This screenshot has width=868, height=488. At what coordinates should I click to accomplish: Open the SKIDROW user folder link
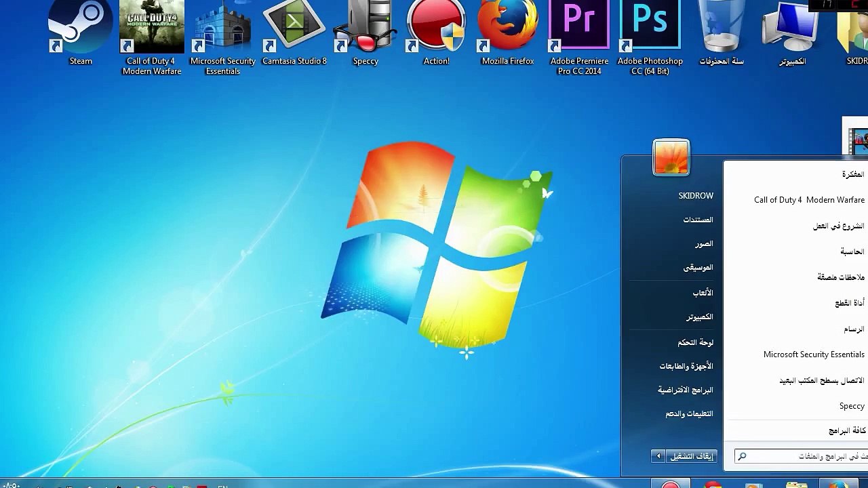pyautogui.click(x=696, y=195)
